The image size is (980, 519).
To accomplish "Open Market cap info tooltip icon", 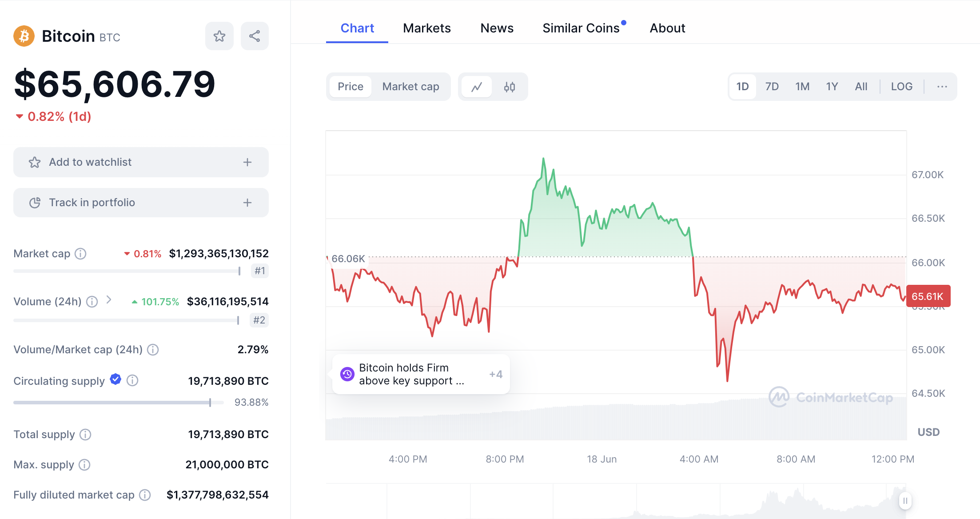I will tap(80, 254).
